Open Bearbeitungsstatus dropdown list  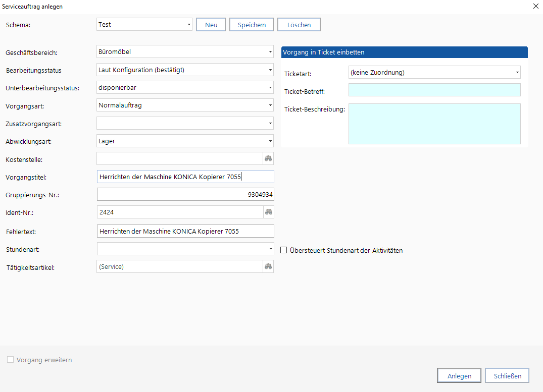pyautogui.click(x=270, y=70)
